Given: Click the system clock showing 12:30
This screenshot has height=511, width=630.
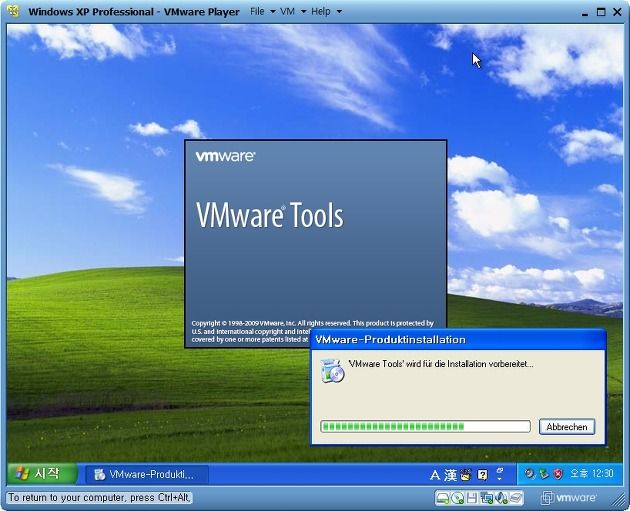Looking at the screenshot, I should click(x=592, y=474).
